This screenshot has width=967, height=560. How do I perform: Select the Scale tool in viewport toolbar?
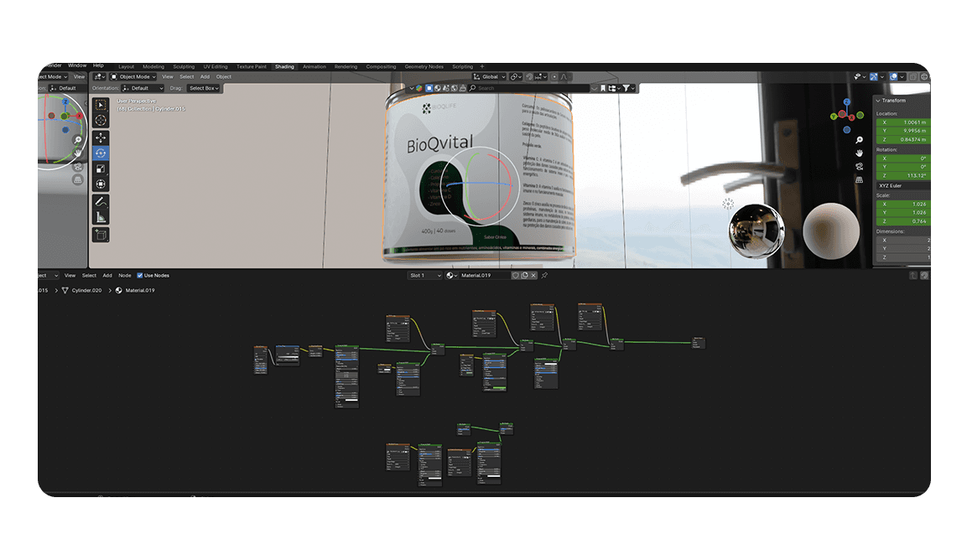tap(101, 169)
